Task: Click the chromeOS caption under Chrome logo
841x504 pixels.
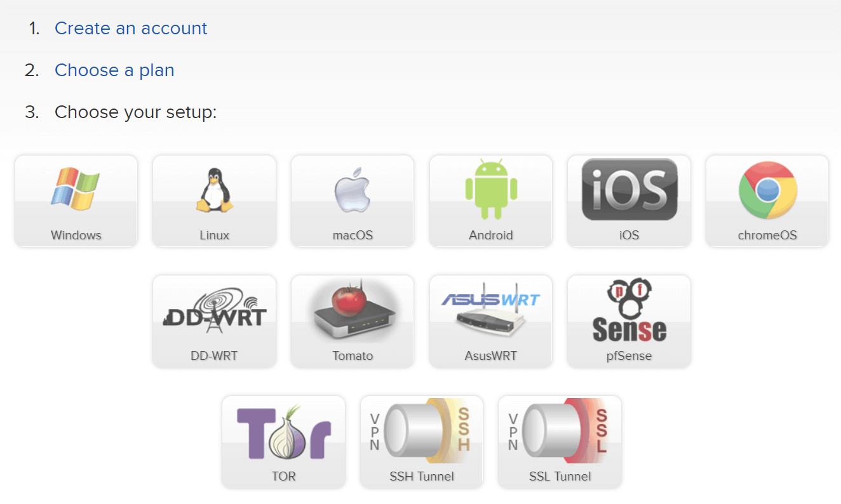Action: (767, 235)
